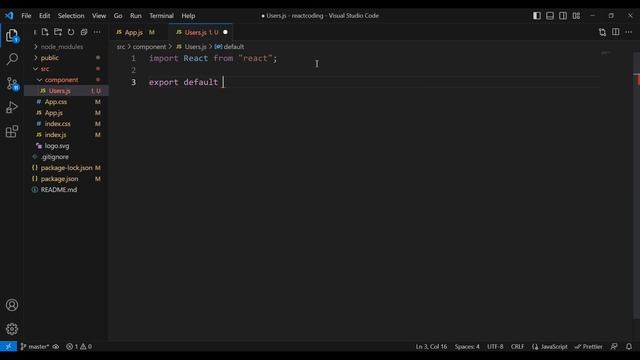Click the New File icon in explorer
Image resolution: width=640 pixels, height=360 pixels.
[45, 32]
